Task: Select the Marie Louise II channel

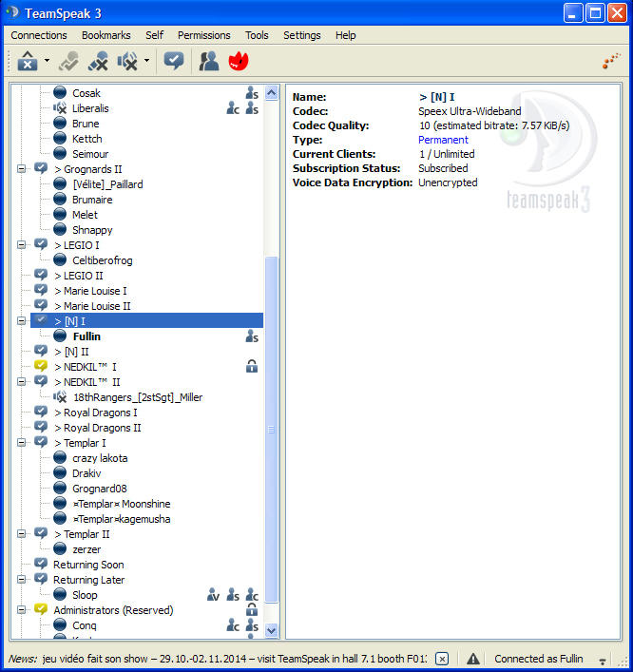Action: tap(92, 306)
